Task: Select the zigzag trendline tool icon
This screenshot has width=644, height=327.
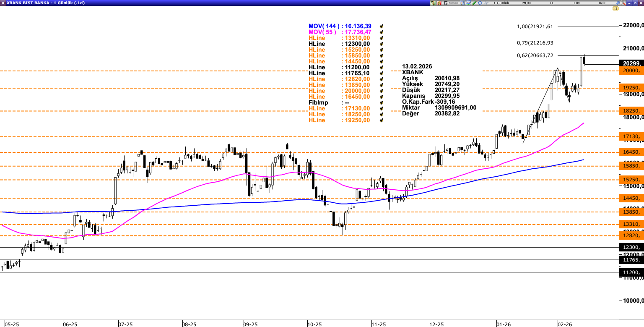Action: (486, 3)
